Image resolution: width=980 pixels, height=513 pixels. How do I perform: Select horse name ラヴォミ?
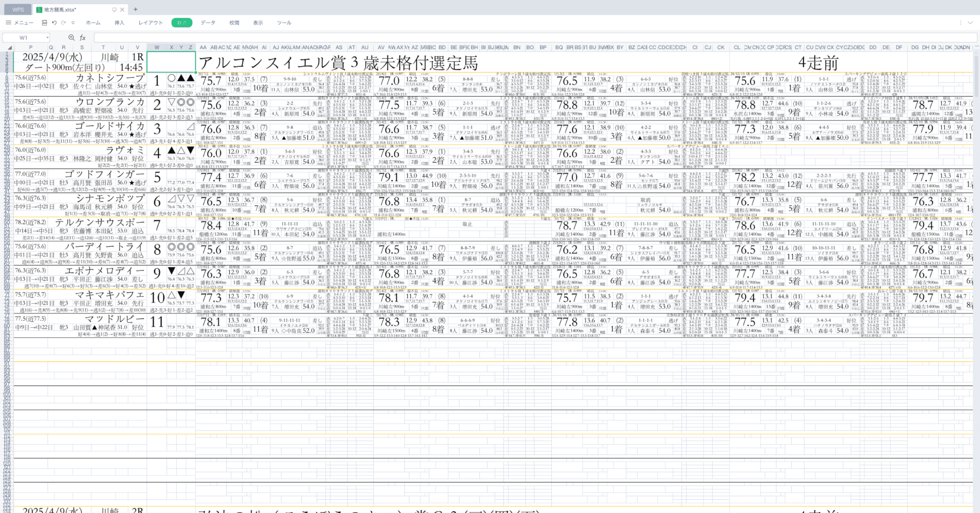(x=126, y=150)
